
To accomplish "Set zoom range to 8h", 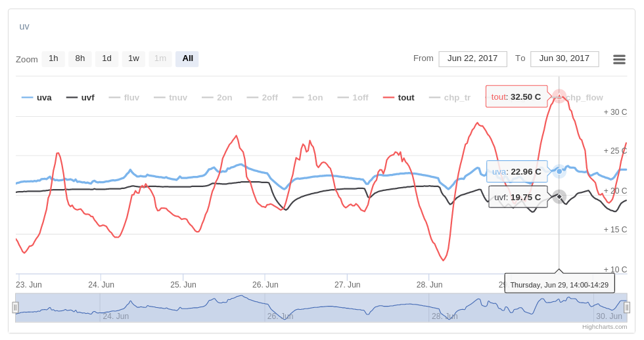I will coord(80,59).
